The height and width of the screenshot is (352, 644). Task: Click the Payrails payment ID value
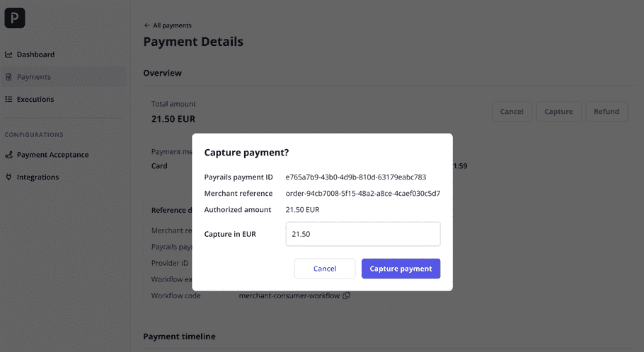[355, 177]
